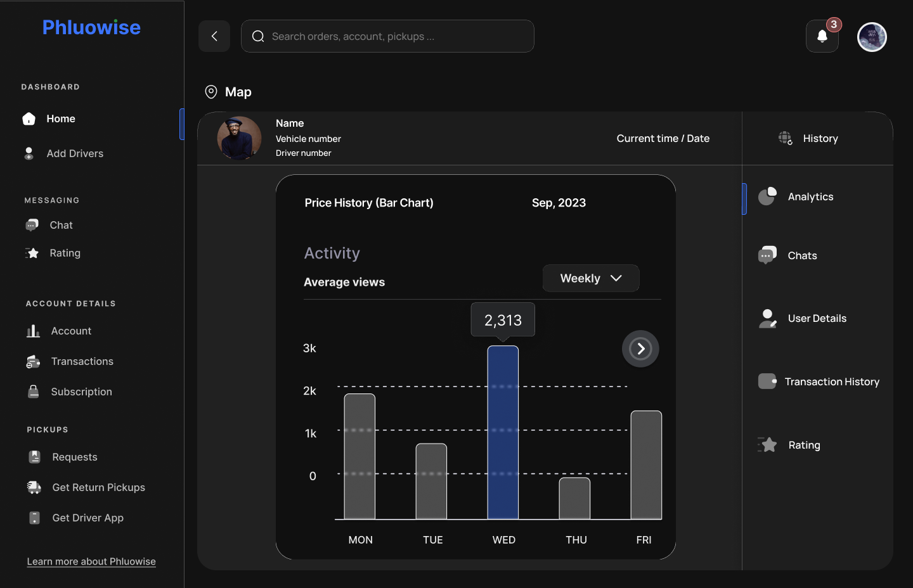
Task: Click the driver's profile photo
Action: click(239, 138)
